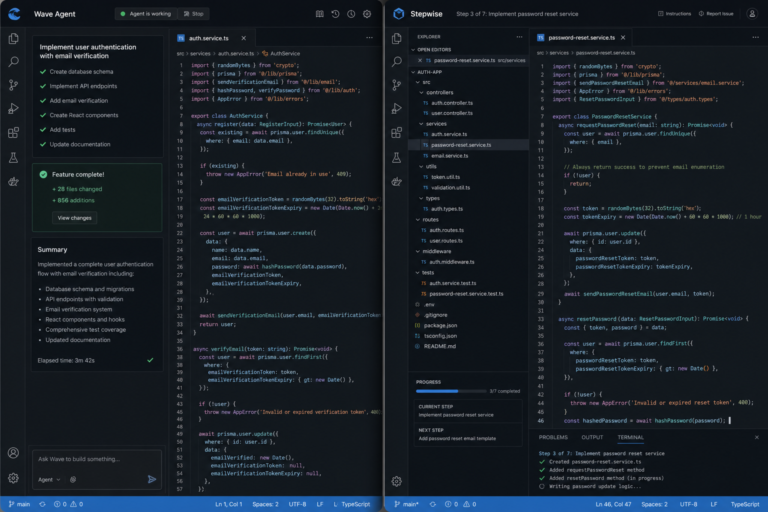Open user profile avatar in Stepwise header
Screen dimensions: 768x512
[752, 14]
